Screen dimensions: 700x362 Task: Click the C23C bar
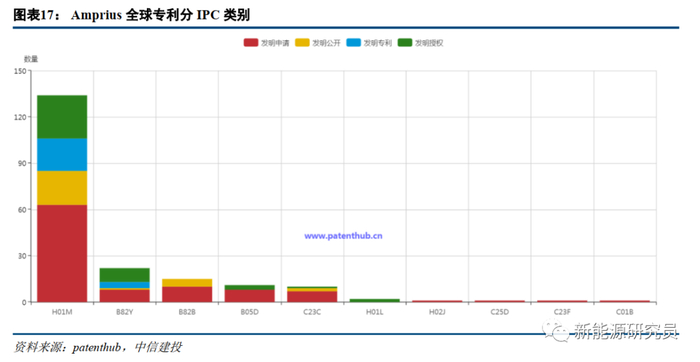(312, 295)
